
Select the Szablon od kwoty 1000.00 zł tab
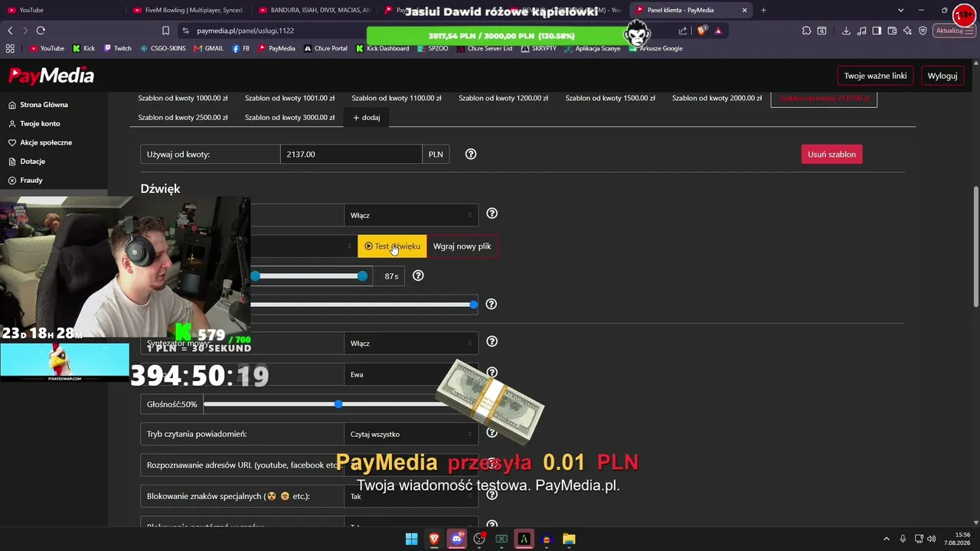coord(183,98)
